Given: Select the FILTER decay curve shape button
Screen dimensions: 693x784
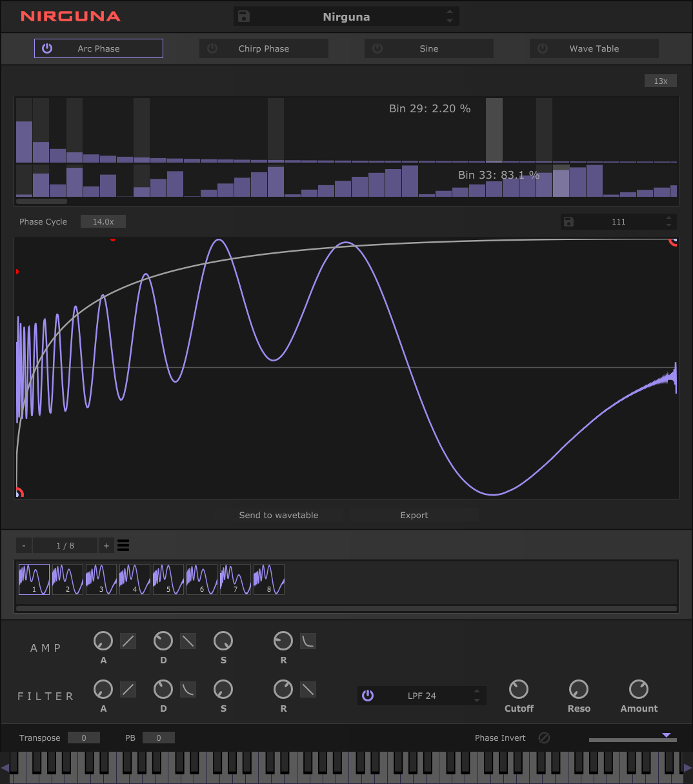Looking at the screenshot, I should click(x=188, y=689).
